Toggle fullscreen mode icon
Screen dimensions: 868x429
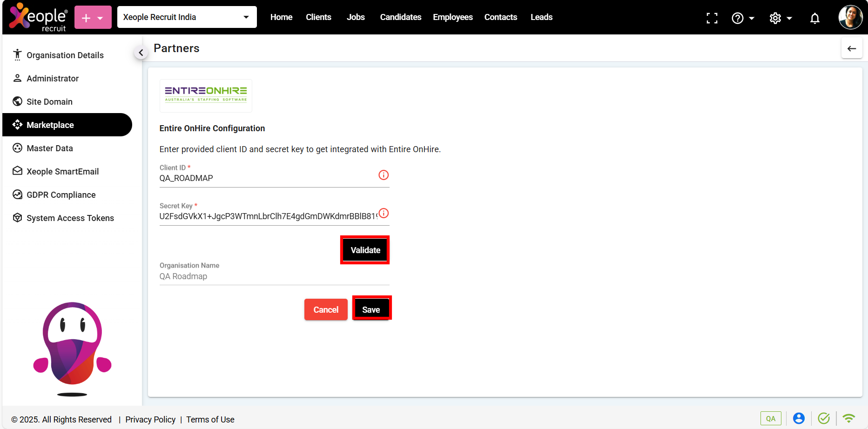[712, 18]
